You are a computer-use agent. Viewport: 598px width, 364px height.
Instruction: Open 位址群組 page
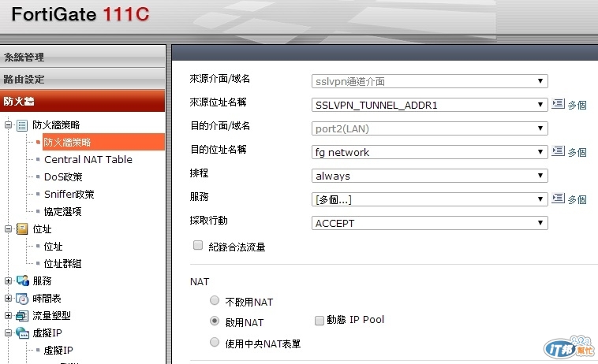click(63, 263)
